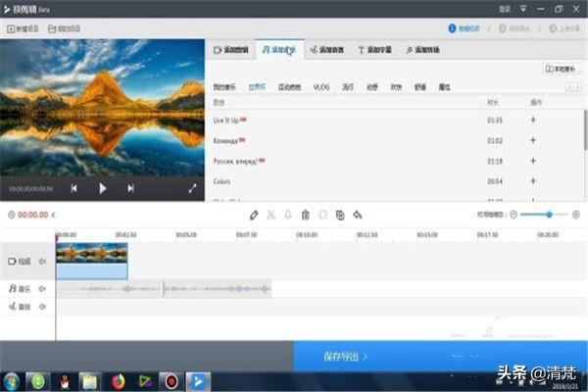Go to the save export step indicator
This screenshot has height=392, width=588.
point(514,28)
